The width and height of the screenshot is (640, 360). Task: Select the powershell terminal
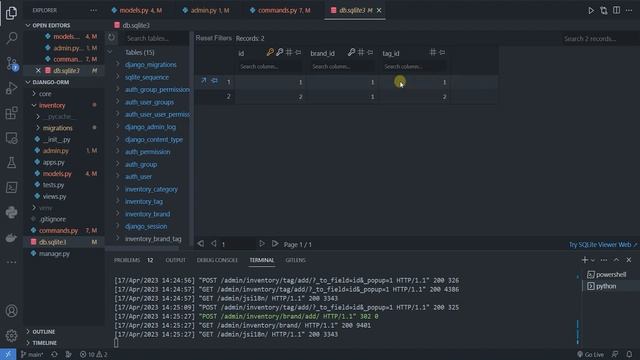[611, 274]
